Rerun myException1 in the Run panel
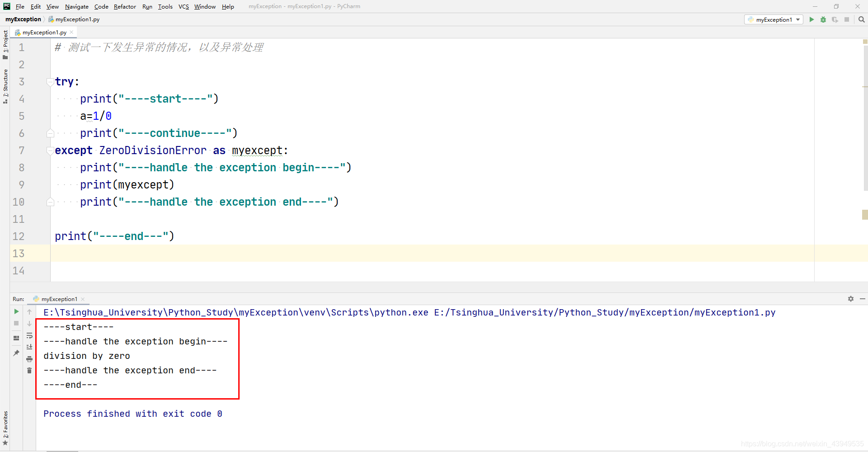 (x=16, y=311)
